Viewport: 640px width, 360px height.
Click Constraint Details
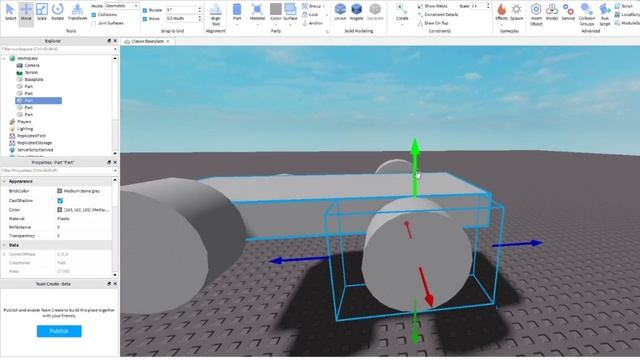point(438,15)
